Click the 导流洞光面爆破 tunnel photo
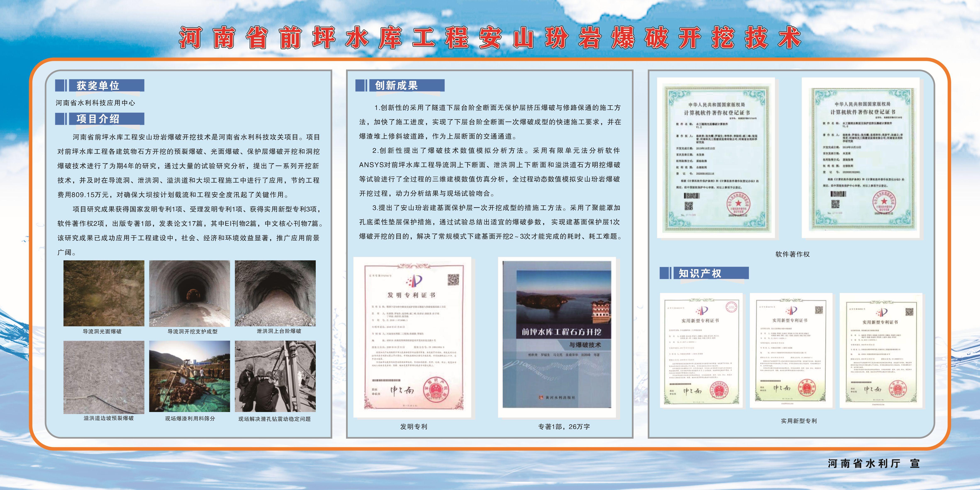Viewport: 980px width, 490px height. (x=104, y=293)
